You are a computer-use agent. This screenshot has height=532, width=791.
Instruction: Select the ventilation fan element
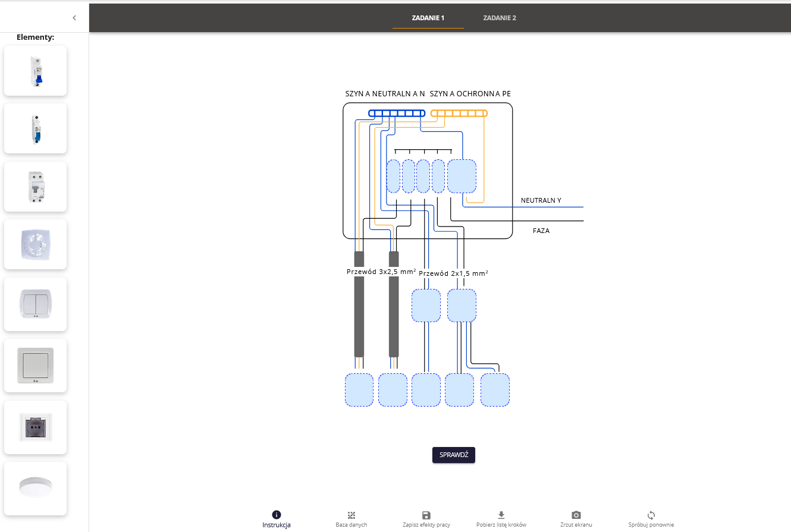pyautogui.click(x=36, y=244)
